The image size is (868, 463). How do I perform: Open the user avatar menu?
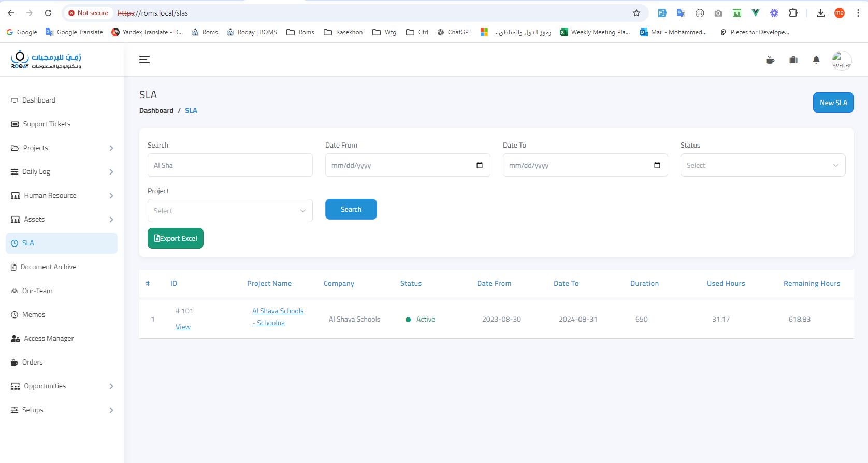841,61
